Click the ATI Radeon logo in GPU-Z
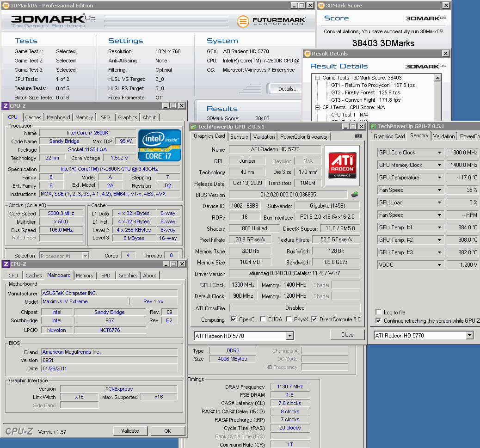This screenshot has width=480, height=448. click(342, 166)
